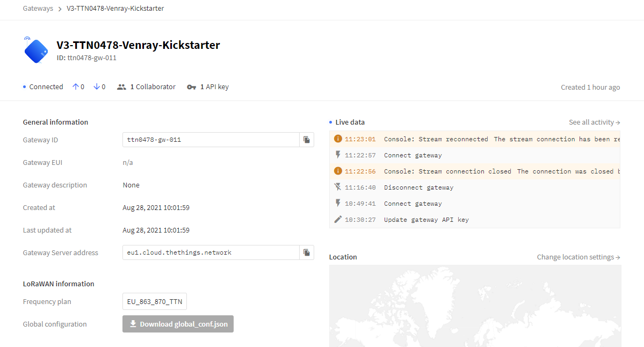Click the Gateway ID input field

(x=211, y=140)
